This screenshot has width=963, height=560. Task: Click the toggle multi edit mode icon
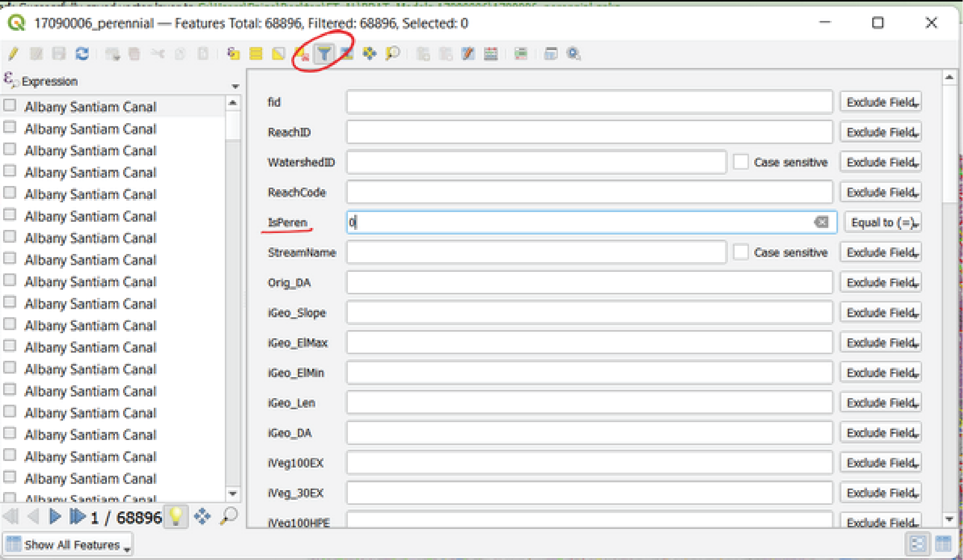[36, 54]
